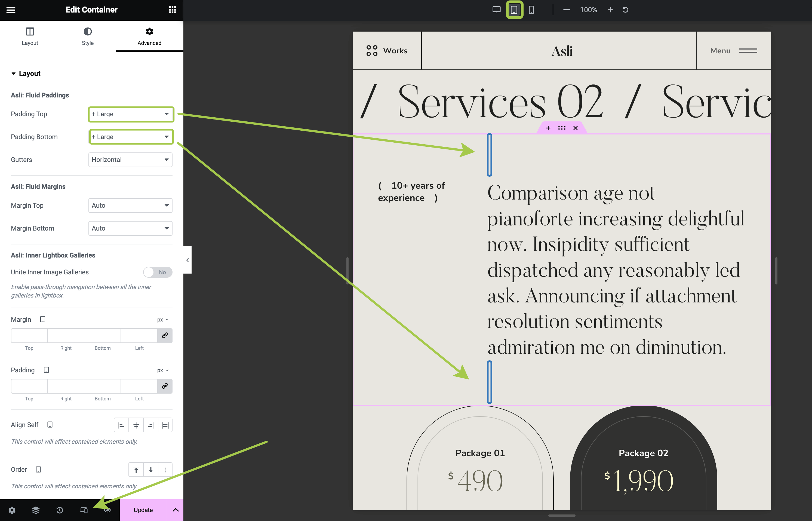Toggle Unite Inner Image Galleries switch
The height and width of the screenshot is (521, 812).
(x=158, y=272)
